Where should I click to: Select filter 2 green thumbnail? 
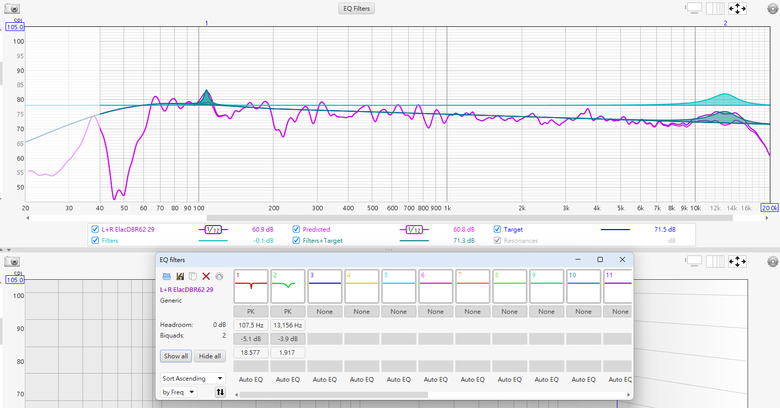[288, 286]
